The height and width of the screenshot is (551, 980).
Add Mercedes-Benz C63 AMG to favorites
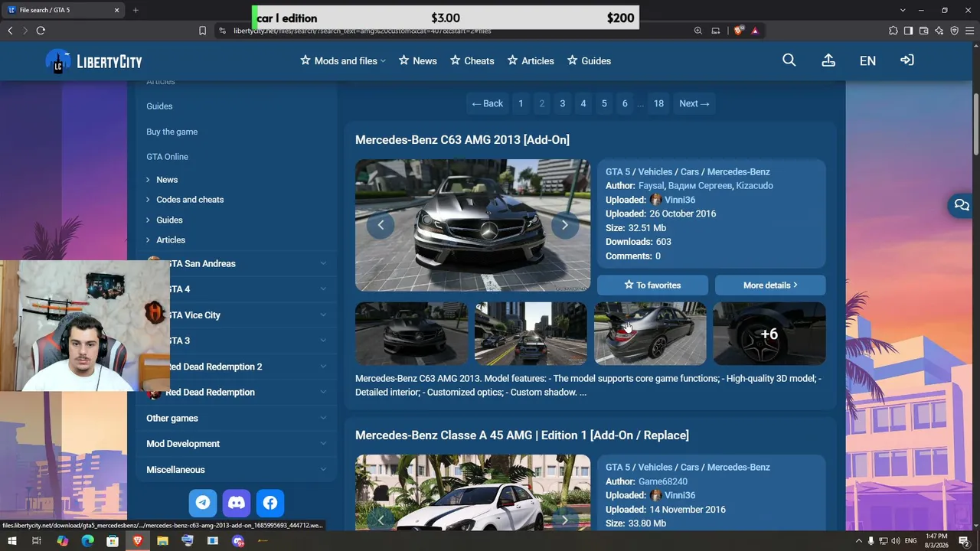[652, 285]
